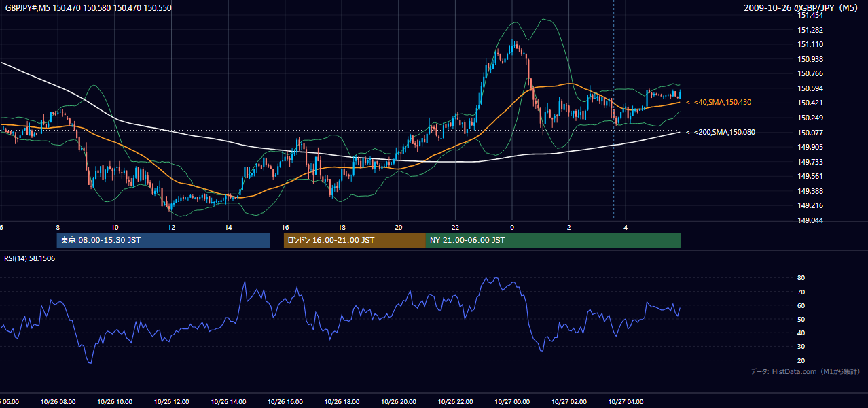868x408 pixels.
Task: Click the RSI scale value 20
Action: pos(801,360)
